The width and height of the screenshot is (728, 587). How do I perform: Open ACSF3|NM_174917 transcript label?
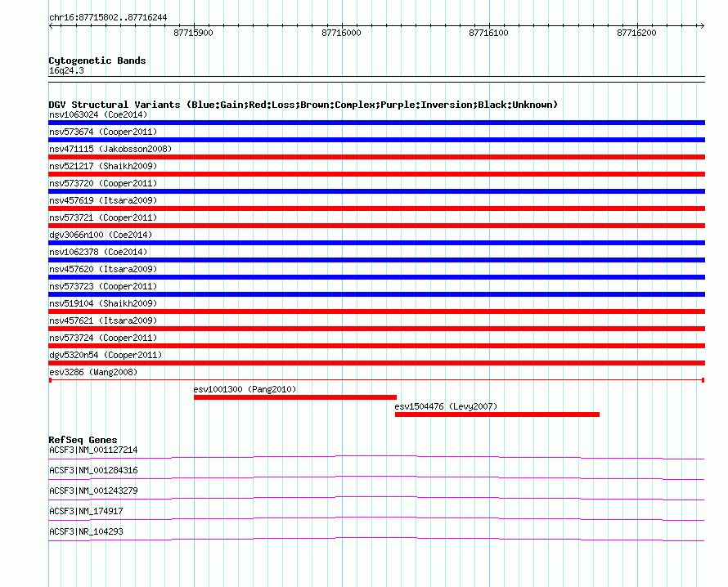86,511
